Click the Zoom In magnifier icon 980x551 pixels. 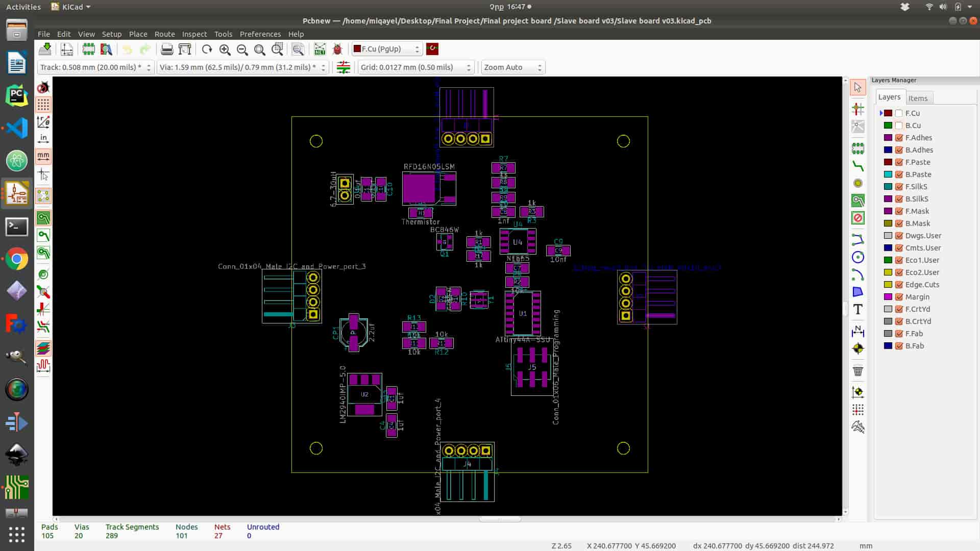pyautogui.click(x=225, y=49)
